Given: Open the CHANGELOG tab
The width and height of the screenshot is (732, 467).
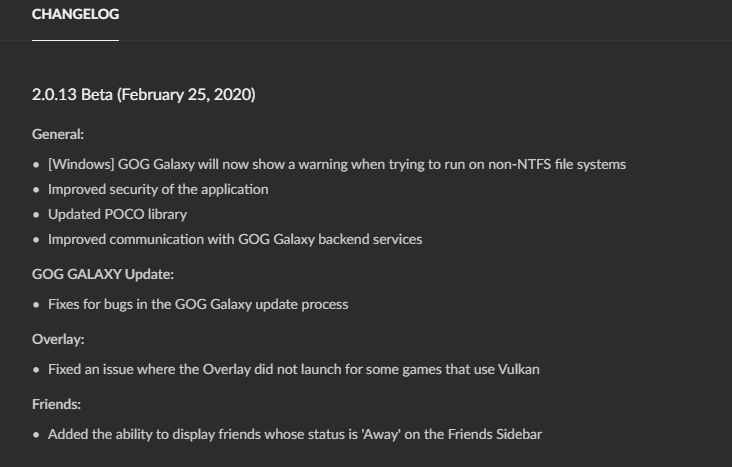Looking at the screenshot, I should tap(75, 15).
